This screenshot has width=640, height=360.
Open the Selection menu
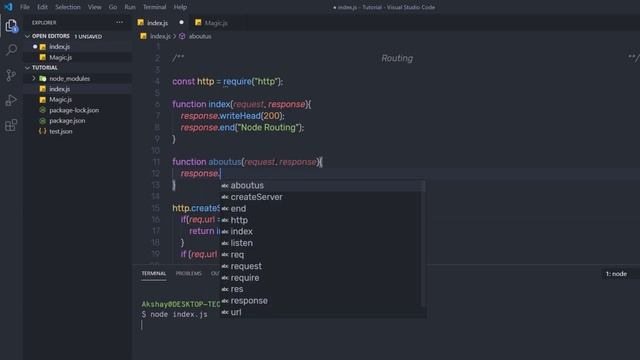click(x=68, y=7)
